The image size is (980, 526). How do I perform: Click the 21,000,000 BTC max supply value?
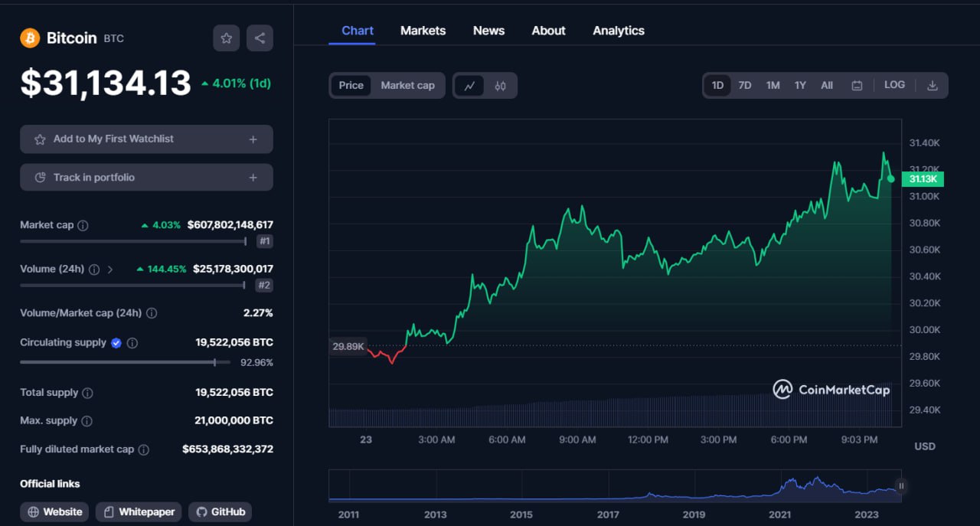click(x=234, y=421)
